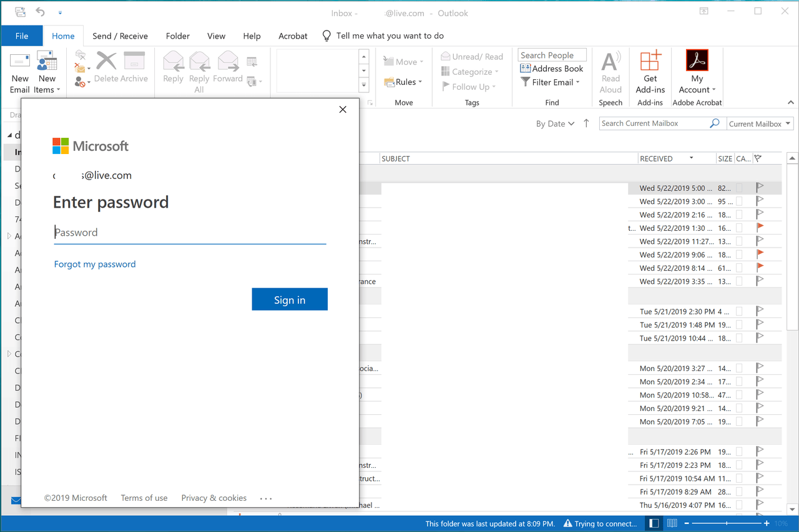
Task: Open the Address Book
Action: (552, 69)
